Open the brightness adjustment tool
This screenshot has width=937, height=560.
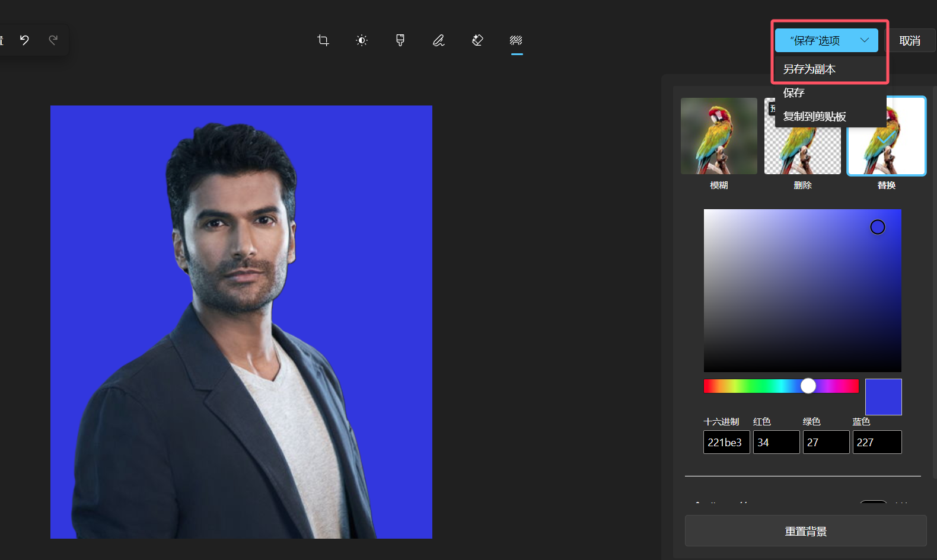click(x=362, y=40)
